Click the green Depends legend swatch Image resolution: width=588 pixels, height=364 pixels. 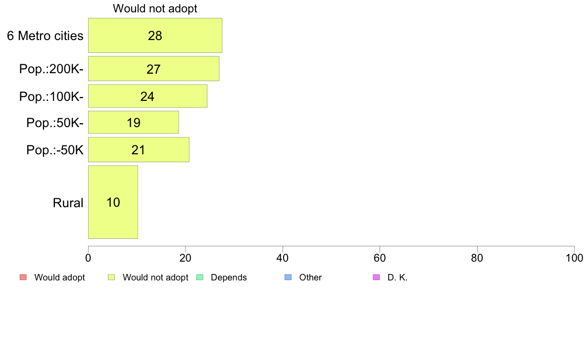(x=200, y=277)
